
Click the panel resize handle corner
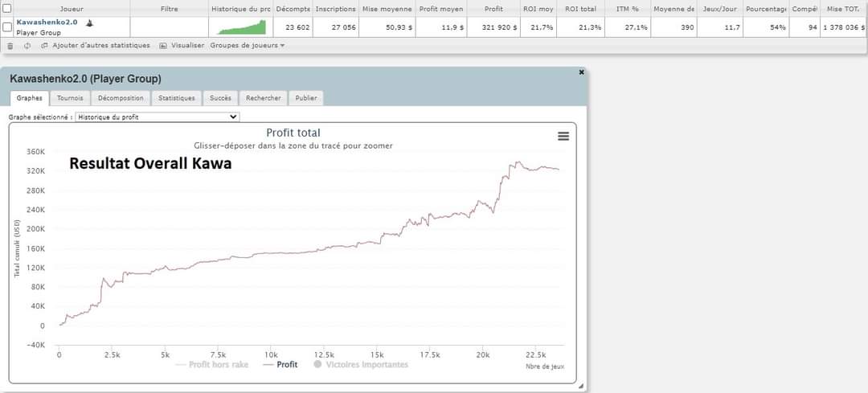click(581, 386)
